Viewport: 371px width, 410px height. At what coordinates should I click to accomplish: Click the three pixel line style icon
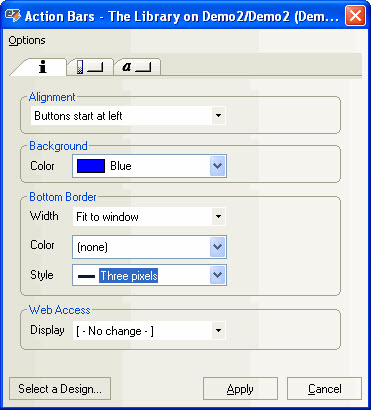click(86, 276)
